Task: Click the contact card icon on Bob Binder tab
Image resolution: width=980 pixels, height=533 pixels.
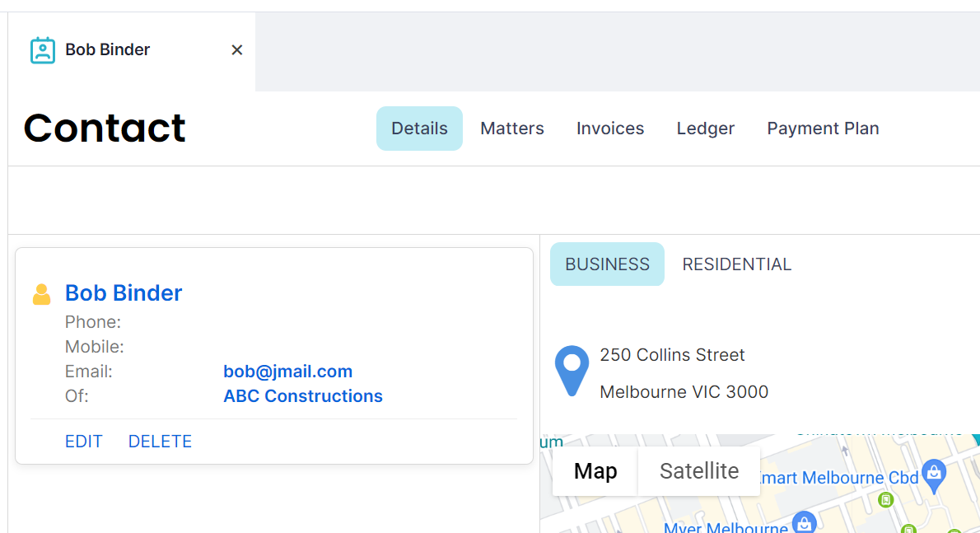Action: [43, 50]
